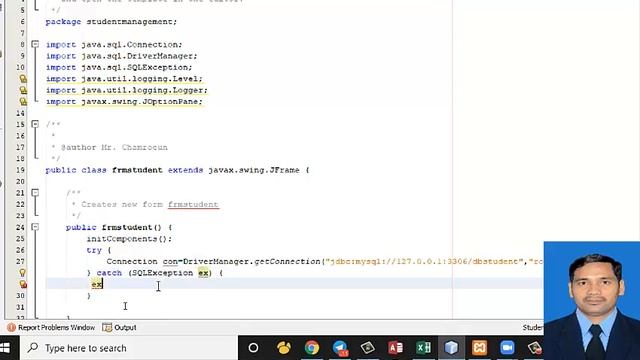640x360 pixels.
Task: Click the warning hint icon beside JOptionPane import
Action: 23,102
